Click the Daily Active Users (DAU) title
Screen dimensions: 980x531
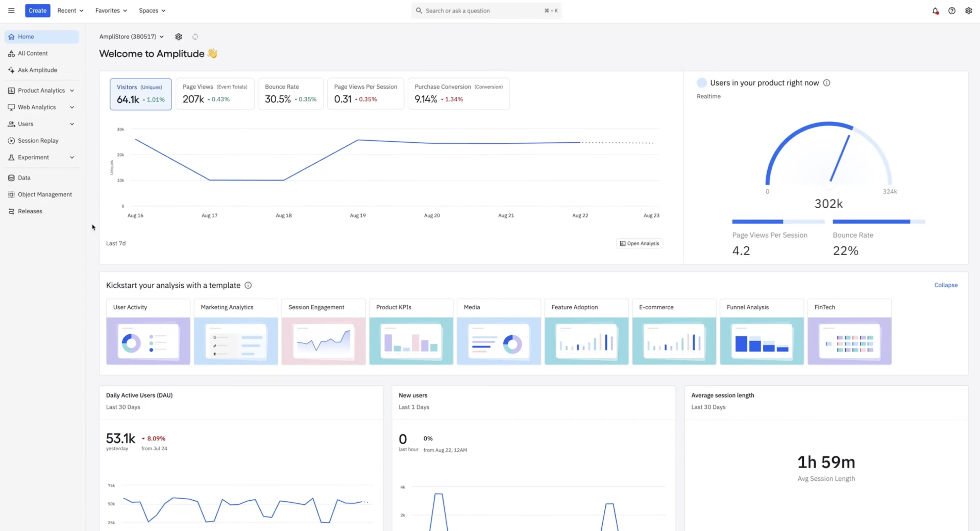click(139, 395)
